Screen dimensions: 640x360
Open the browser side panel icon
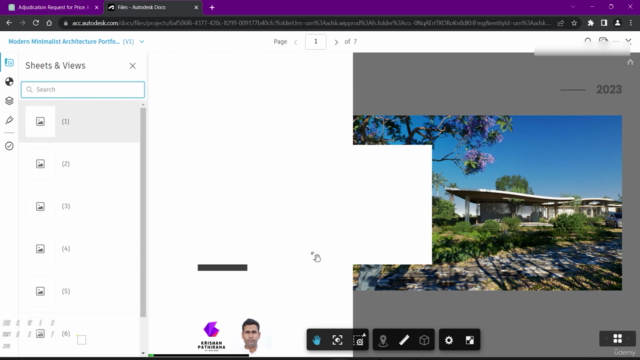tap(604, 23)
